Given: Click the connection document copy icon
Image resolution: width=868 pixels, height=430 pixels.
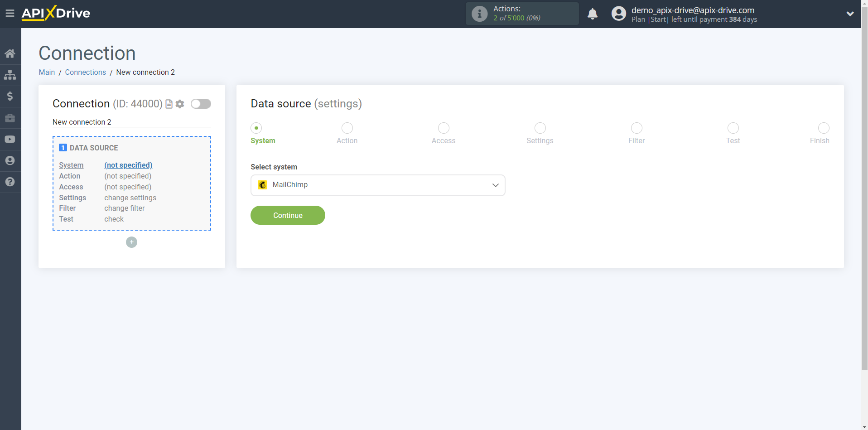Looking at the screenshot, I should click(x=169, y=104).
